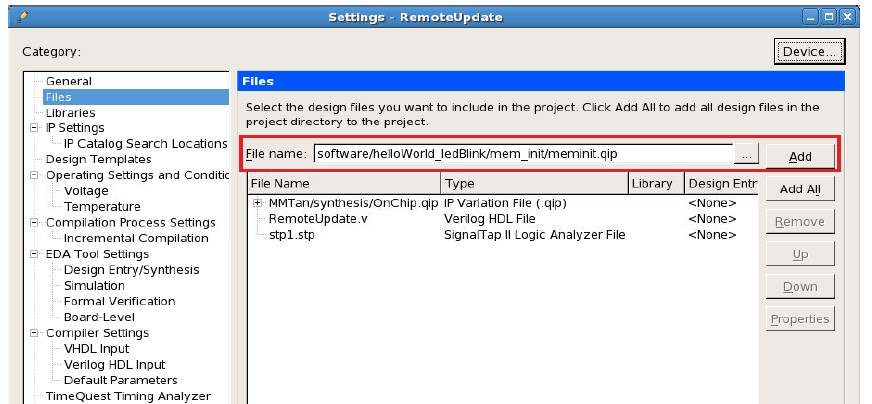
Task: Collapse the Compilation Process Settings node
Action: click(x=35, y=223)
